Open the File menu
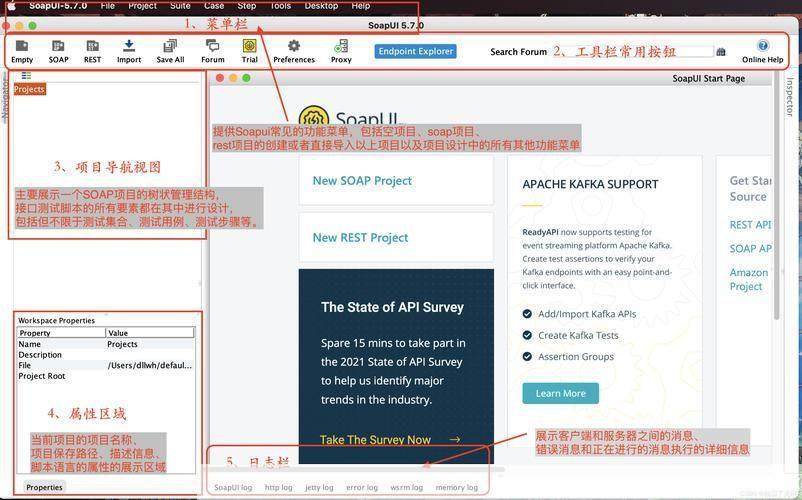Viewport: 802px width, 500px height. click(x=107, y=6)
